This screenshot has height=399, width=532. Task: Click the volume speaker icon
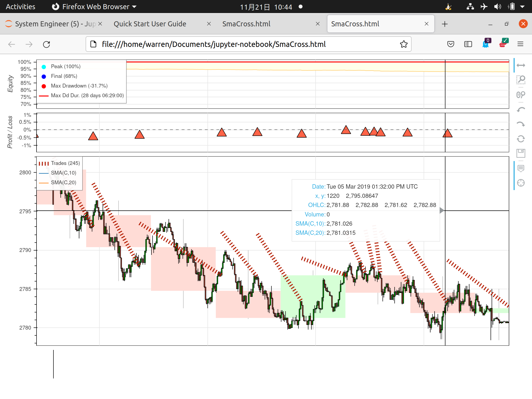tap(497, 7)
